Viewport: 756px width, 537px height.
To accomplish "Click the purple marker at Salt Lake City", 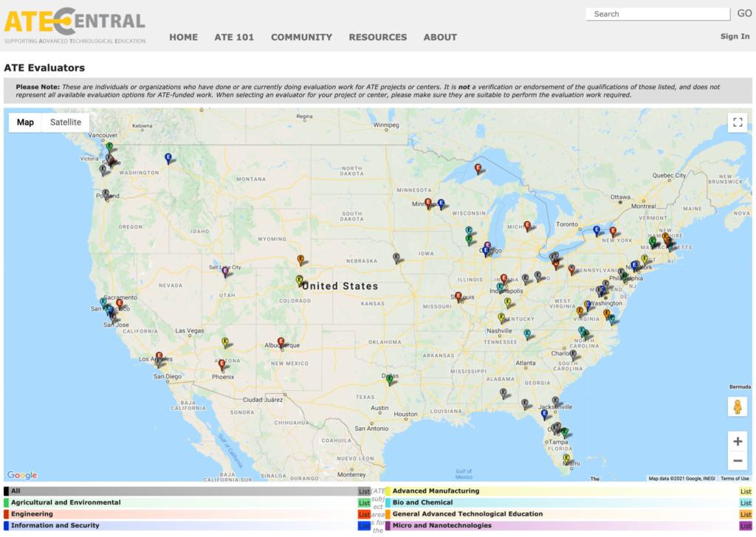I will coord(225,271).
